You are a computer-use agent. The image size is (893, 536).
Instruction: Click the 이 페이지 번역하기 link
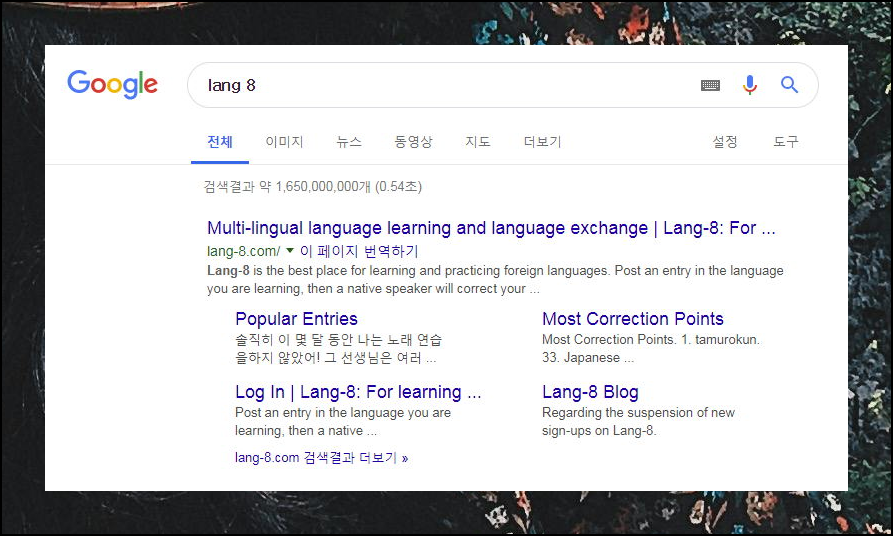tap(359, 251)
